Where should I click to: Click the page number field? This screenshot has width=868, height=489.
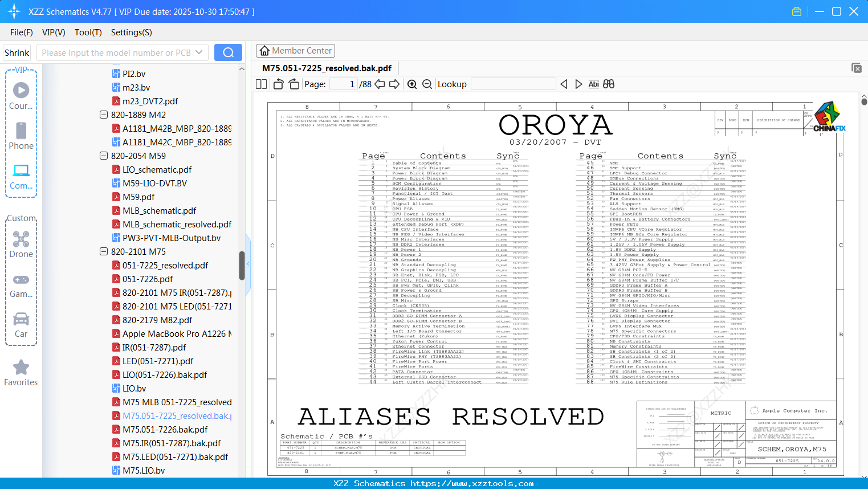tap(344, 84)
